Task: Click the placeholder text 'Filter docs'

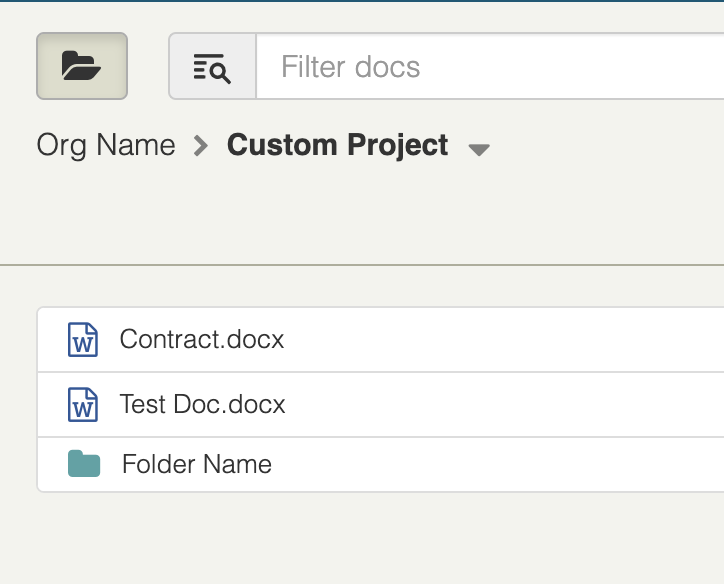Action: [x=350, y=67]
